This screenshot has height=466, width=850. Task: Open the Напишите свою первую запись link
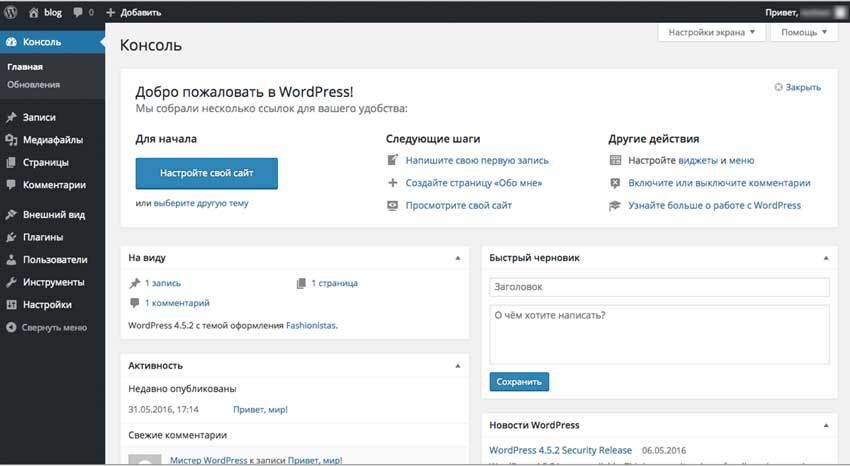(477, 160)
